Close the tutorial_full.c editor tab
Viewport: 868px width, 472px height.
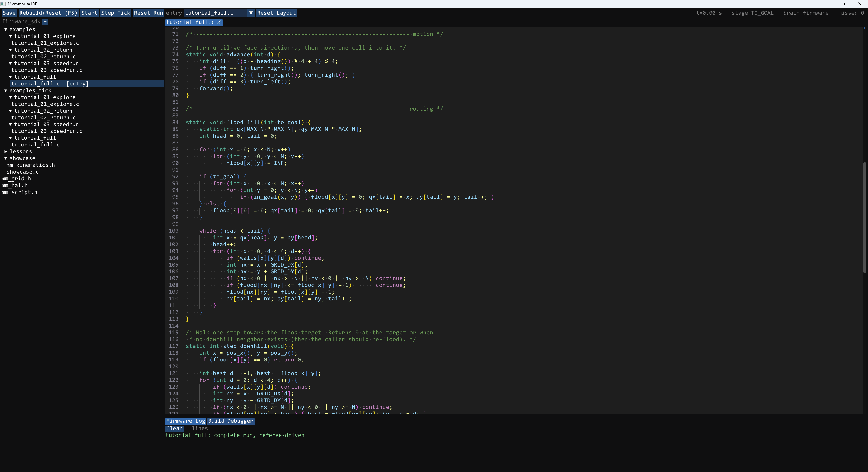tap(219, 22)
